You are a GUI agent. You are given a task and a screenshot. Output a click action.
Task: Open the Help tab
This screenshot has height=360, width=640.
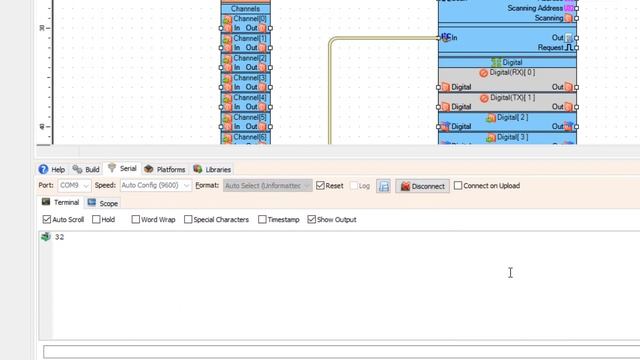coord(52,169)
